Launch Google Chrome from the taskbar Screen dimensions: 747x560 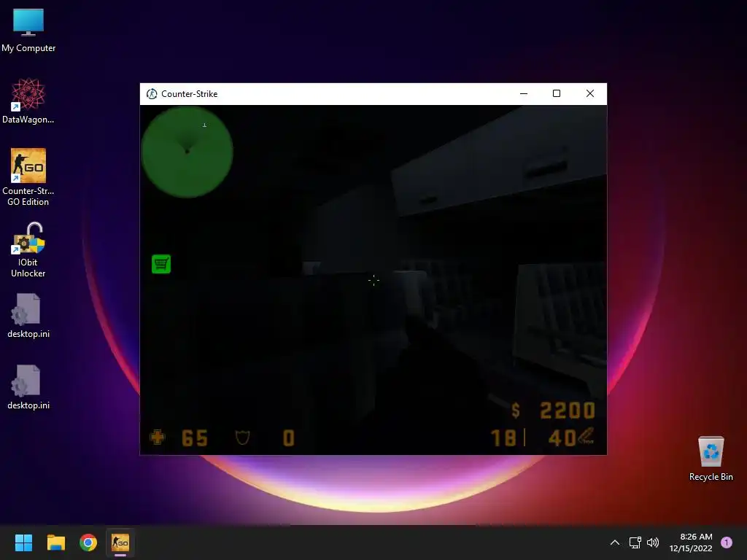(88, 542)
